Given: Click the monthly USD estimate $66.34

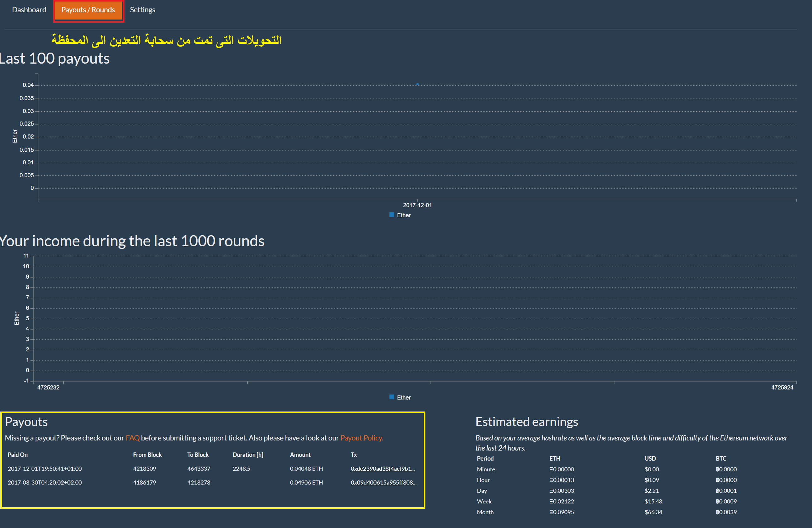Looking at the screenshot, I should pyautogui.click(x=654, y=512).
